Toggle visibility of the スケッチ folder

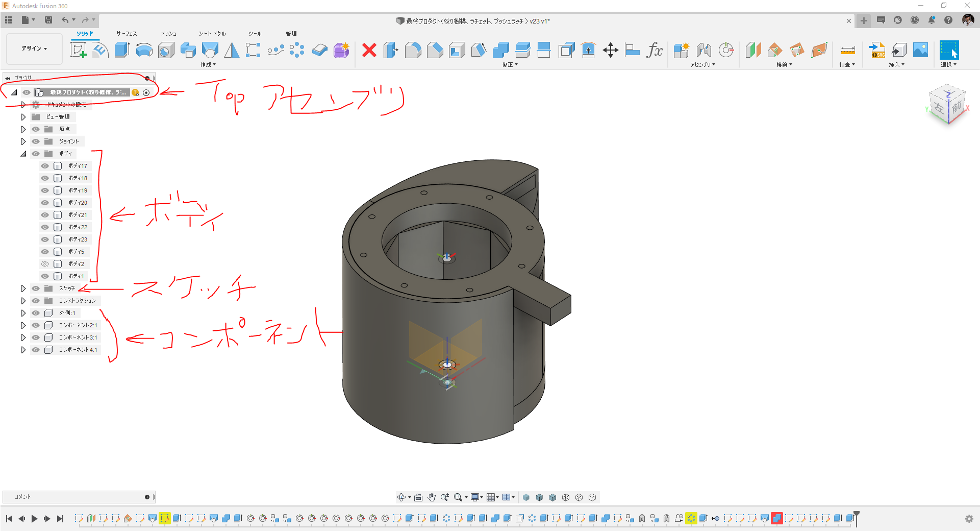(35, 288)
